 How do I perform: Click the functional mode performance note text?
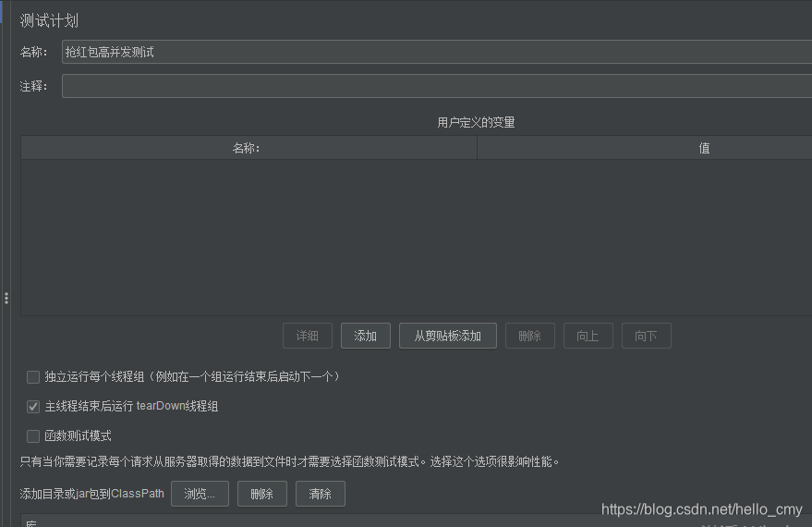[289, 461]
